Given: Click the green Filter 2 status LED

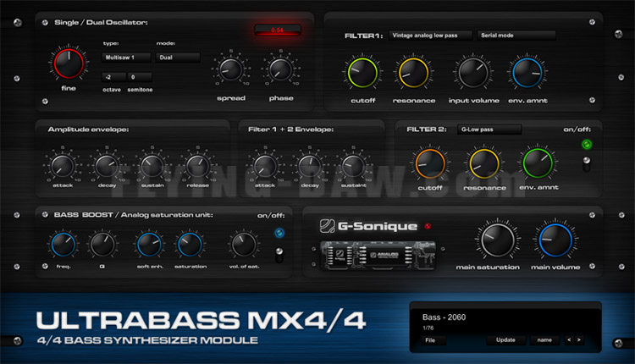Looking at the screenshot, I should (587, 144).
